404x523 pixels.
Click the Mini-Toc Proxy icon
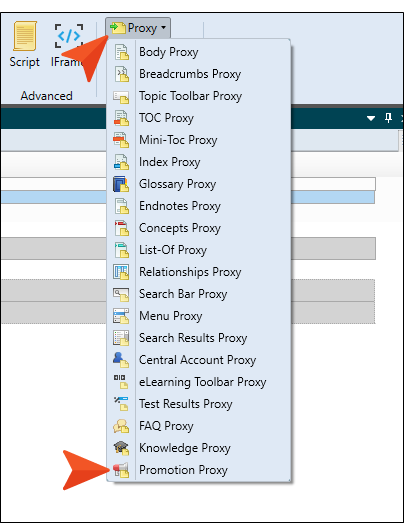point(121,140)
